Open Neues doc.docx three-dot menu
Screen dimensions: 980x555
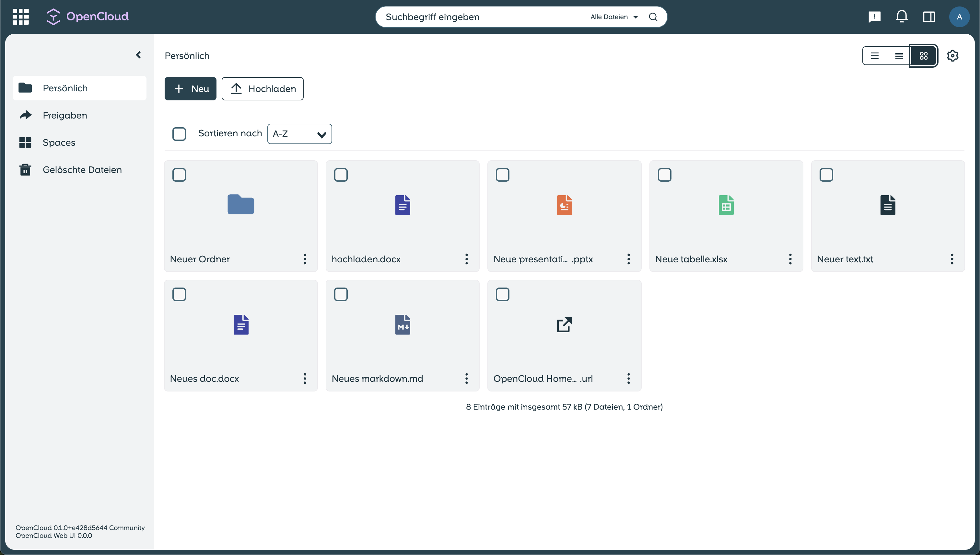click(304, 379)
